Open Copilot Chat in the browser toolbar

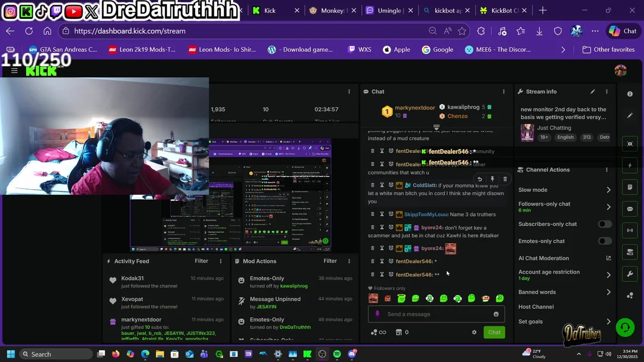tap(623, 31)
